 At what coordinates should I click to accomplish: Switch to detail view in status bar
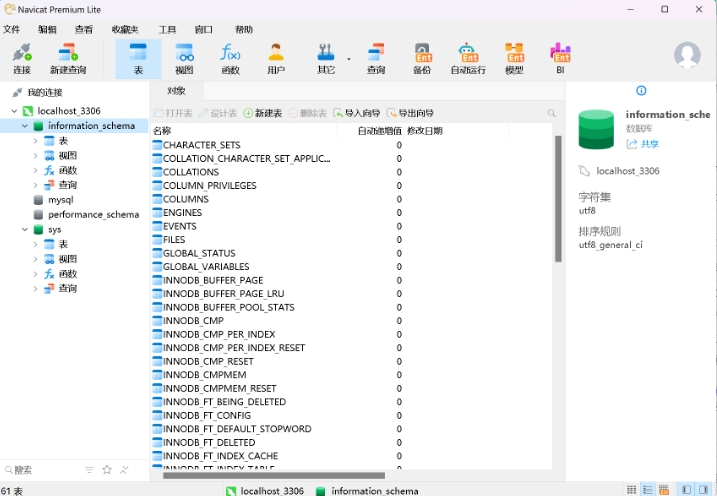tap(663, 490)
